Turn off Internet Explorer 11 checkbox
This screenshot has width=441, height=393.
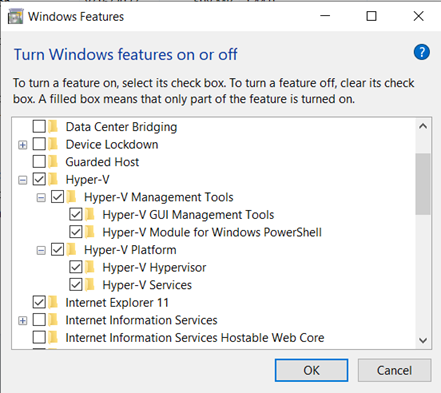click(39, 302)
